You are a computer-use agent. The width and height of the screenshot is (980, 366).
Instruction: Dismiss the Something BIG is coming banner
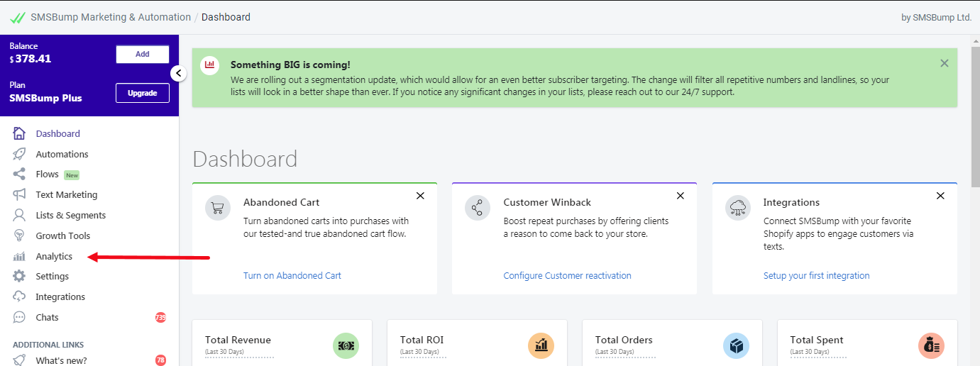point(945,63)
